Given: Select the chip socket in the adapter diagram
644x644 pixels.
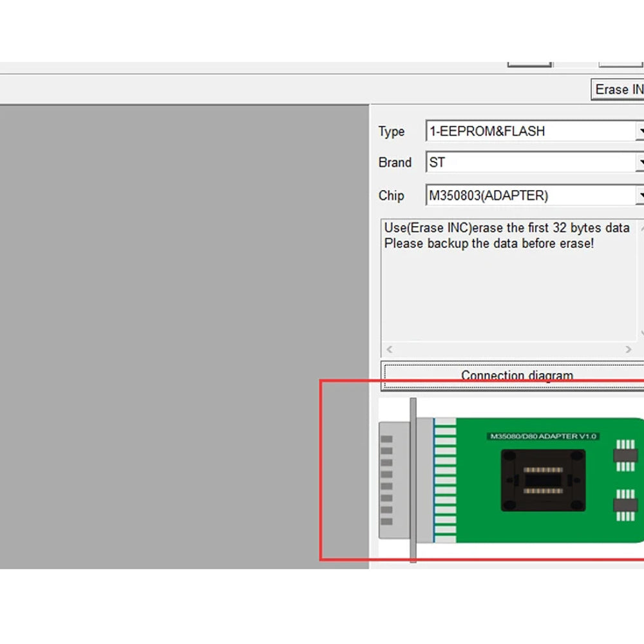Looking at the screenshot, I should coord(541,480).
